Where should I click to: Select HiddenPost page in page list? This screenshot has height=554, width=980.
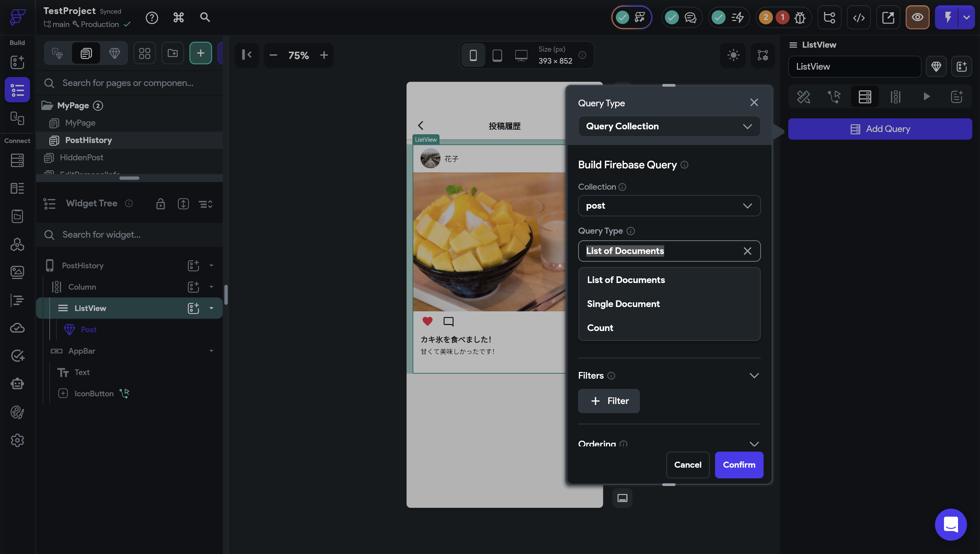tap(81, 158)
